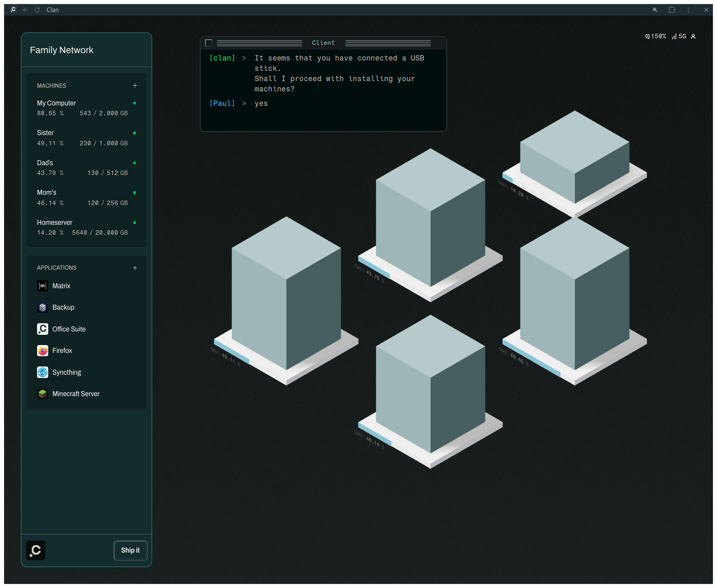Open the Backup application icon
717x588 pixels.
click(x=42, y=308)
